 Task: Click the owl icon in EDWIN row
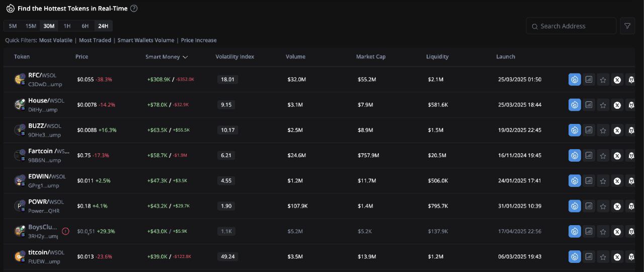coord(631,181)
